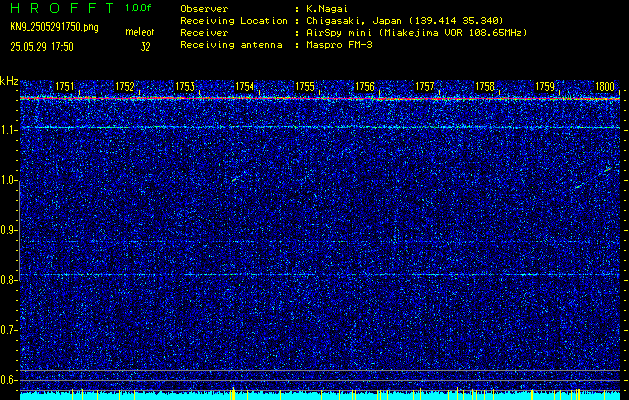Select the Maspro FM-3 antenna text
629x400 pixels.
[339, 45]
